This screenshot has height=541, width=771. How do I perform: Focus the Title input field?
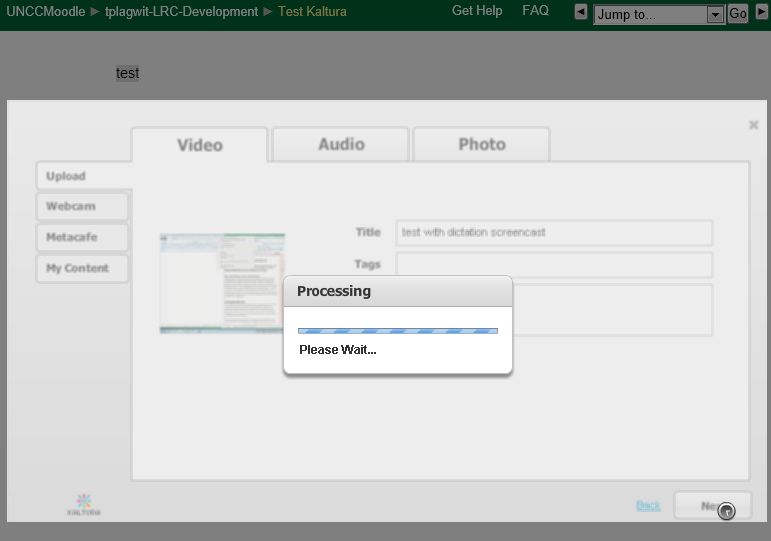(553, 233)
